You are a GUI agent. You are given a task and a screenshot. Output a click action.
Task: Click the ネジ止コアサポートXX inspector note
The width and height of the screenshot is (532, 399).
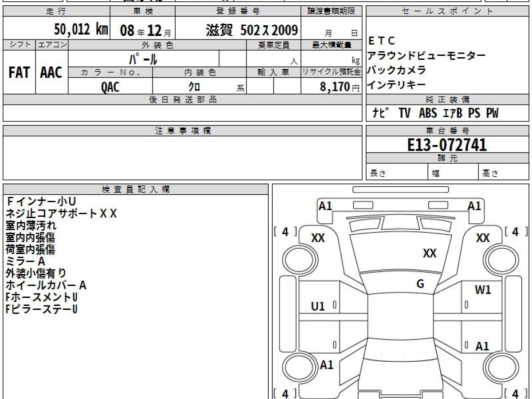point(61,214)
